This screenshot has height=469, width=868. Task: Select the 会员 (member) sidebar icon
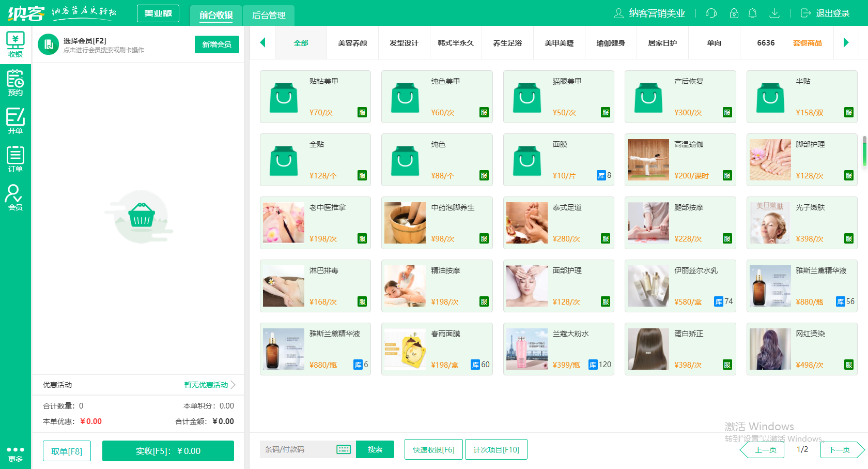pyautogui.click(x=16, y=195)
